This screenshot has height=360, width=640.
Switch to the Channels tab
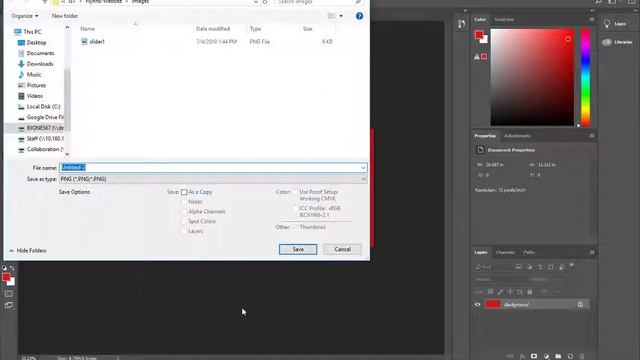point(505,252)
